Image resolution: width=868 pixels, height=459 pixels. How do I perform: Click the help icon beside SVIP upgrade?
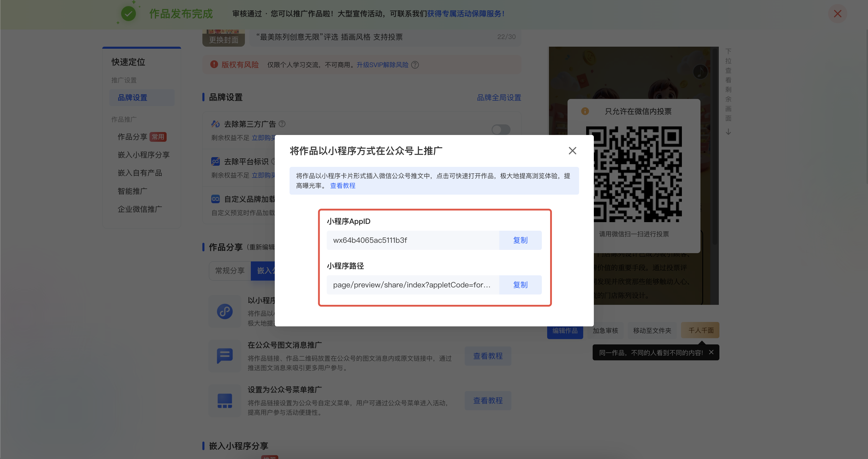[415, 65]
